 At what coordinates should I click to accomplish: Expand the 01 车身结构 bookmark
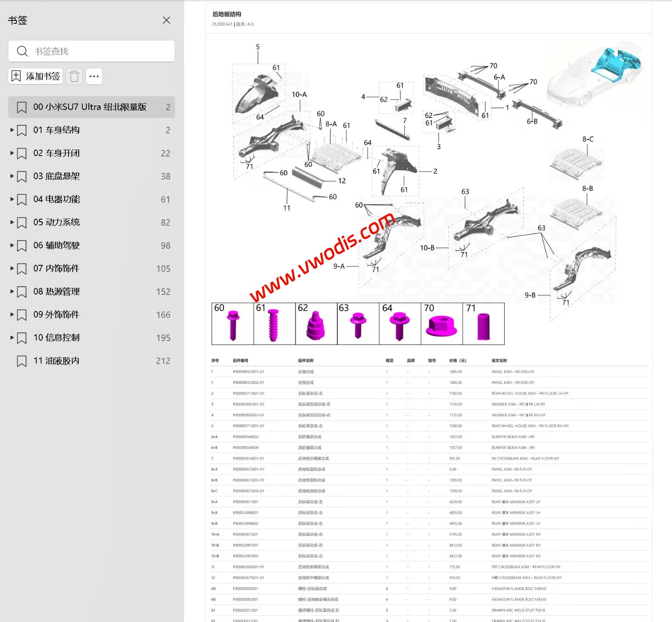pyautogui.click(x=11, y=130)
